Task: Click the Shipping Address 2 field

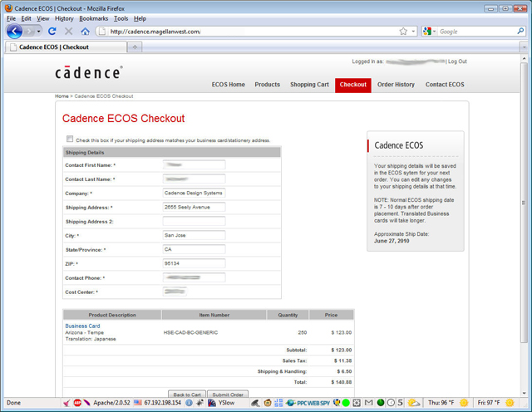Action: point(194,221)
